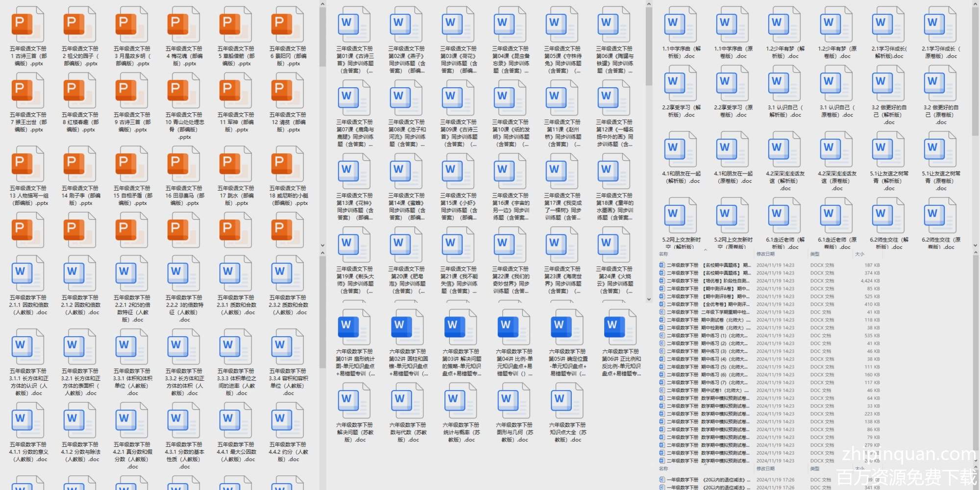Image resolution: width=980 pixels, height=490 pixels.
Task: Sort by 类型 column above 二年级 file list
Action: [x=814, y=254]
